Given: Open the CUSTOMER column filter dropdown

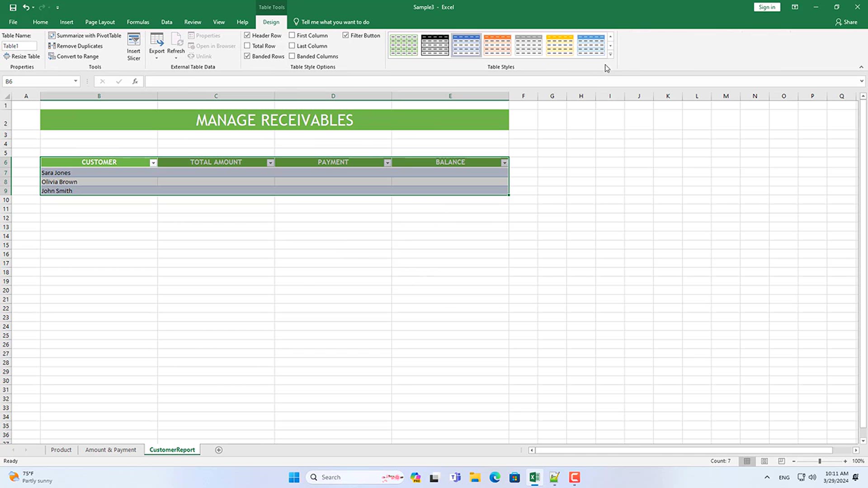Looking at the screenshot, I should click(x=153, y=163).
